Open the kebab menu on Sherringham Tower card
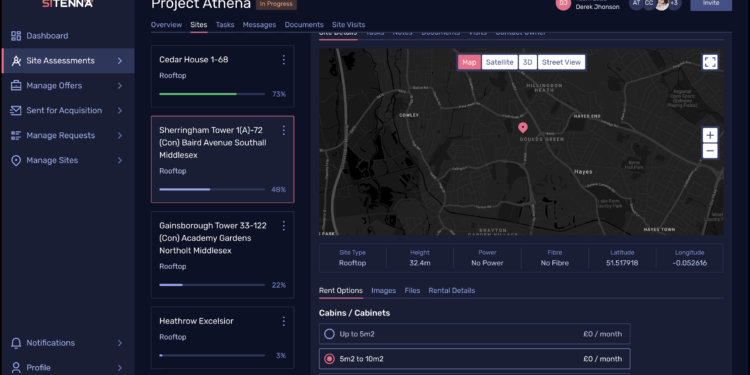Viewport: 750px width, 375px height. pos(284,130)
